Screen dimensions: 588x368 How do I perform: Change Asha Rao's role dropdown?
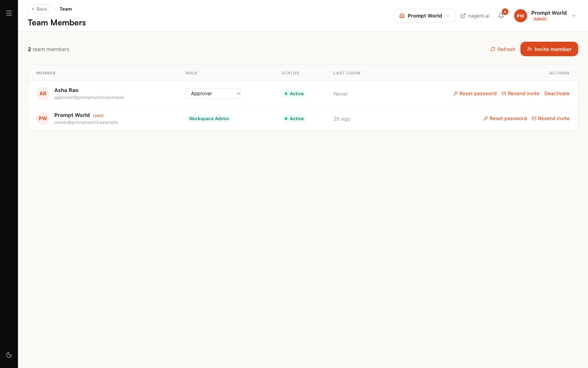coord(214,94)
